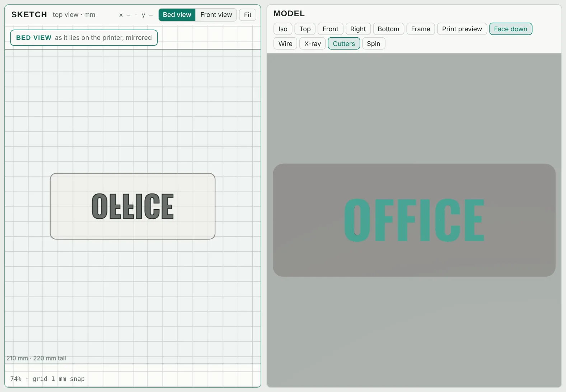Open Print preview
566x392 pixels.
[462, 29]
